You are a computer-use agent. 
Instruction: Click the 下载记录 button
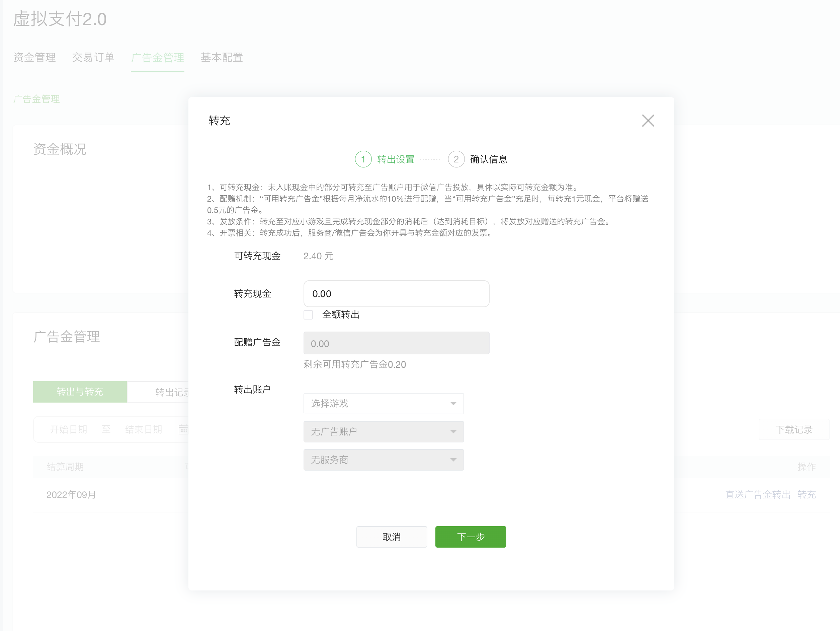(x=794, y=429)
